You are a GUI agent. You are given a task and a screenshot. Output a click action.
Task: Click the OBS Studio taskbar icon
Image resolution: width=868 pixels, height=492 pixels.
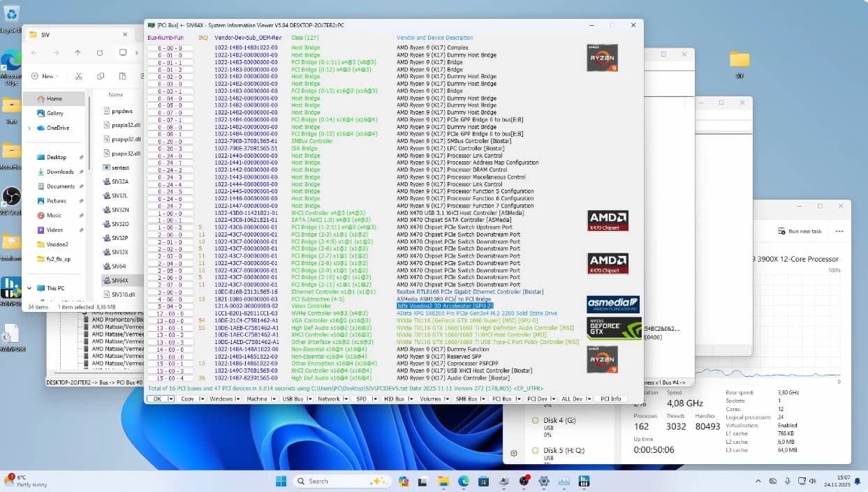[524, 481]
